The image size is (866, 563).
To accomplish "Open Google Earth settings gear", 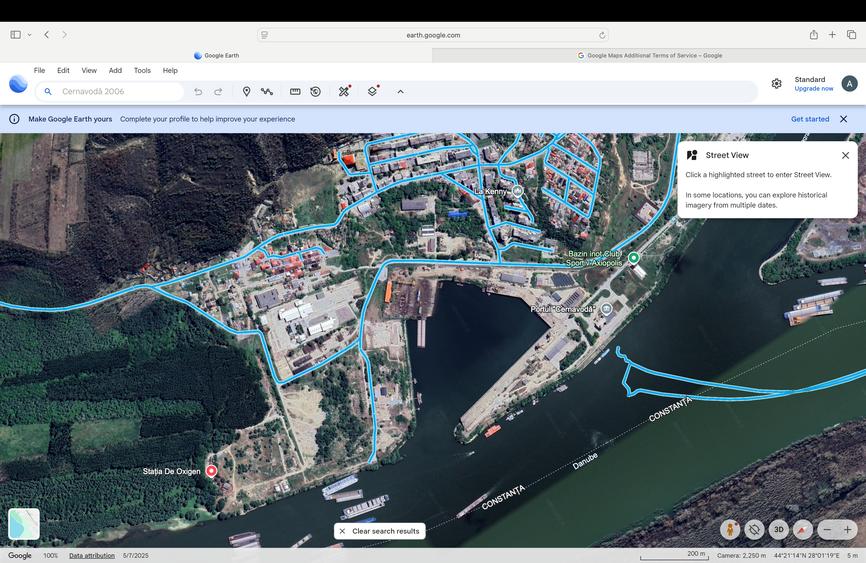I will [776, 84].
